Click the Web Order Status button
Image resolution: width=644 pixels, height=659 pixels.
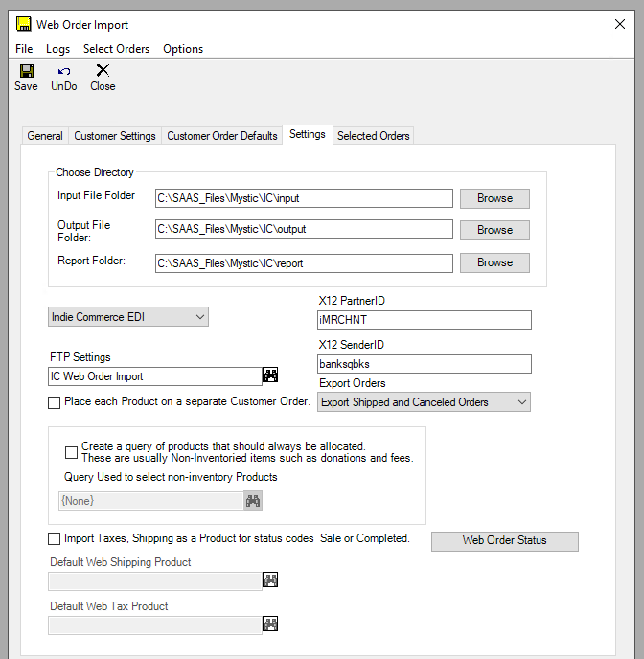pos(505,541)
